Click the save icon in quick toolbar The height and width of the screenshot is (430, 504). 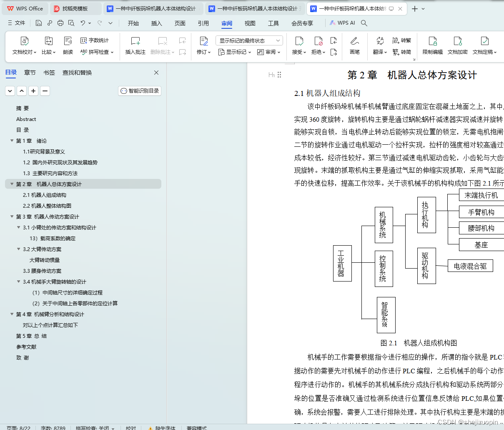tap(39, 23)
